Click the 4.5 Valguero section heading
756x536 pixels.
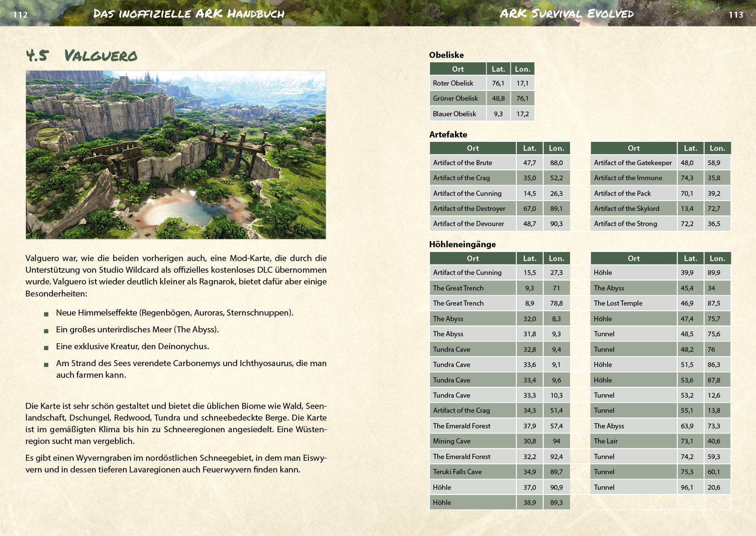(x=82, y=55)
